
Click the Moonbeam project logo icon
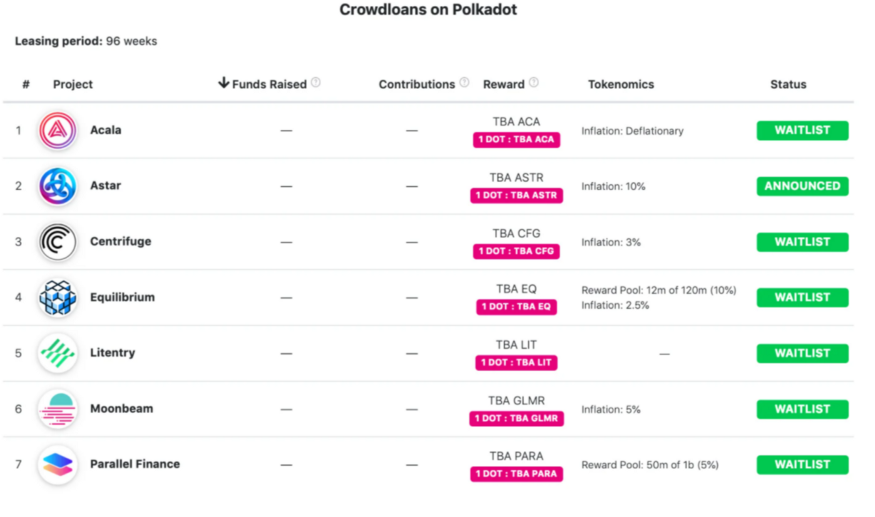click(57, 409)
